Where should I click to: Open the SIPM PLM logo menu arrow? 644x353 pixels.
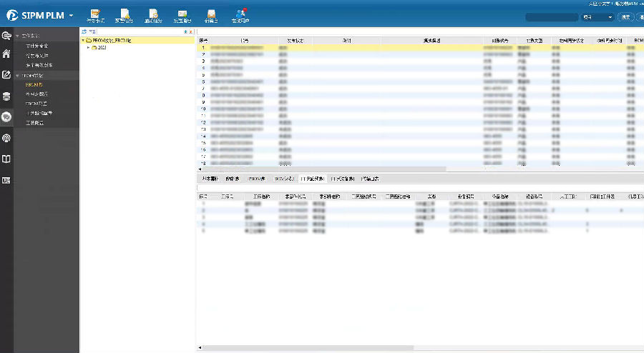(71, 16)
